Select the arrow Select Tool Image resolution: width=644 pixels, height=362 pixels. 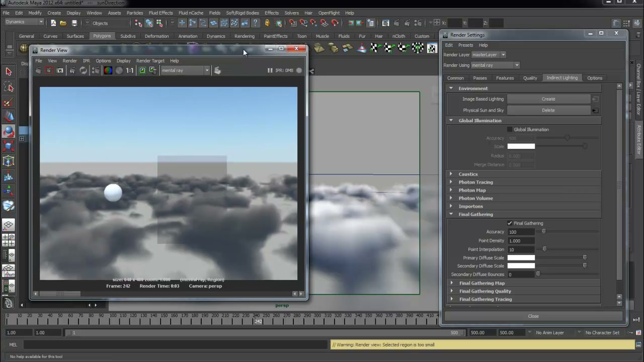coord(9,71)
